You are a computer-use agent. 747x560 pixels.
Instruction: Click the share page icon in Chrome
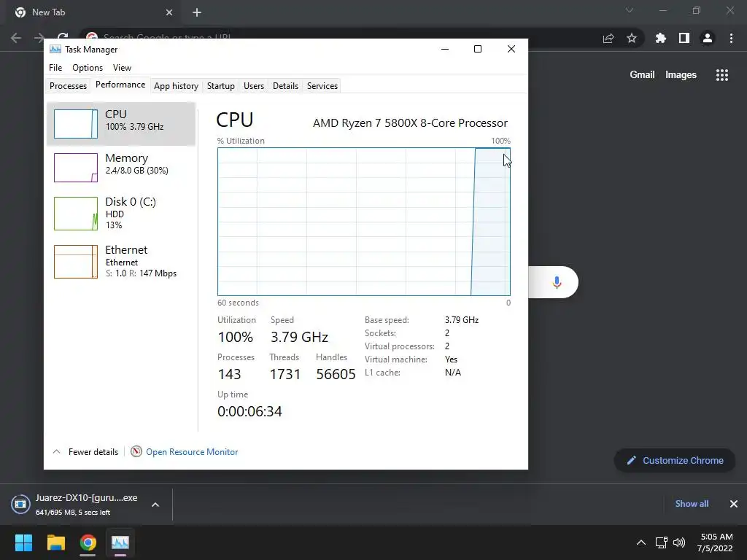coord(608,38)
